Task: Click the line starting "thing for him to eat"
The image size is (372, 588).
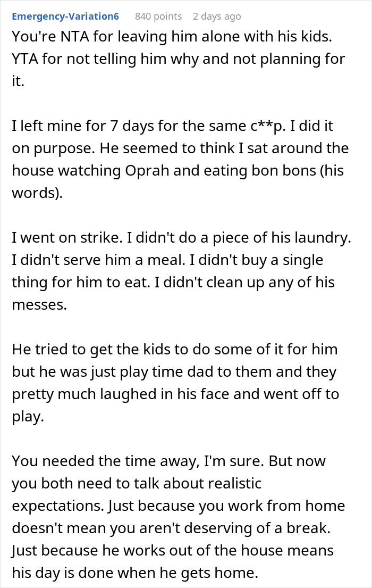Action: coord(173,282)
